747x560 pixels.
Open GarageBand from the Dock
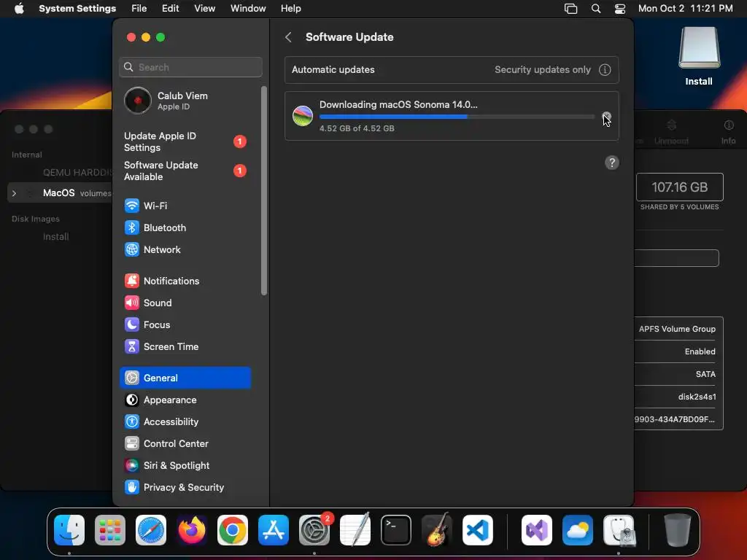437,530
